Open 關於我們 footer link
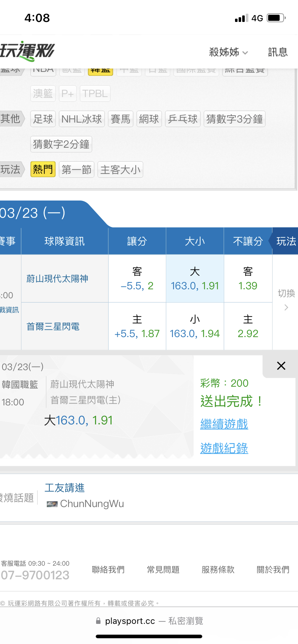The image size is (298, 644). (273, 570)
